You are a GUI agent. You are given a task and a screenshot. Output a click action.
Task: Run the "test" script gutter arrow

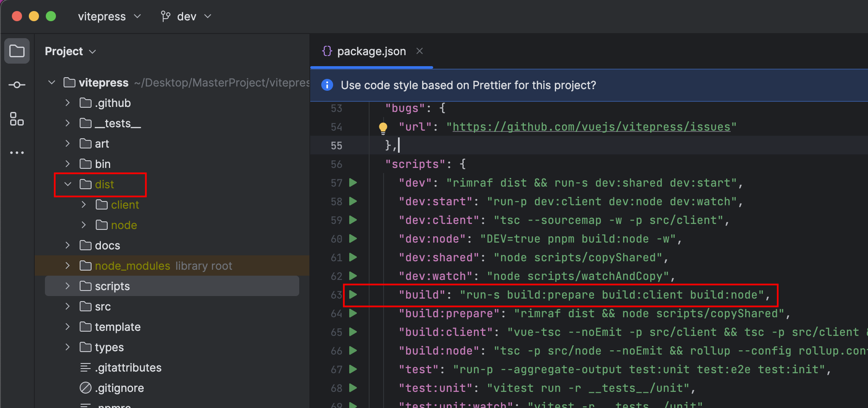coord(353,369)
